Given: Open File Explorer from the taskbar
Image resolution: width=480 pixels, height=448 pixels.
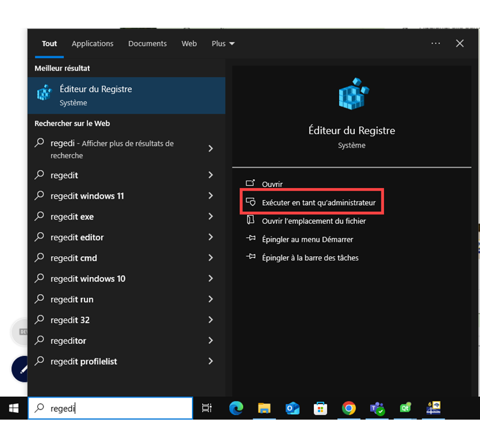Looking at the screenshot, I should [264, 408].
